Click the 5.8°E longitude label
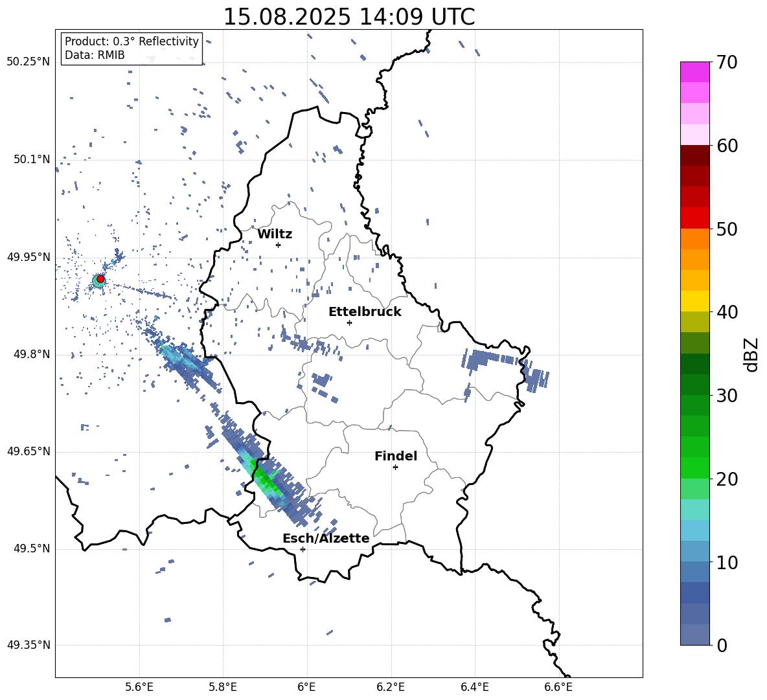 223,687
